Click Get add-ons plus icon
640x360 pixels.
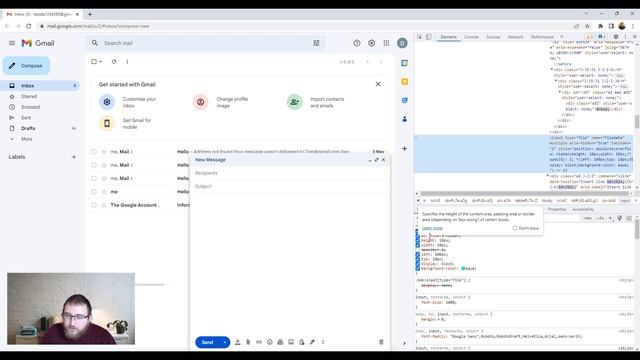[404, 149]
